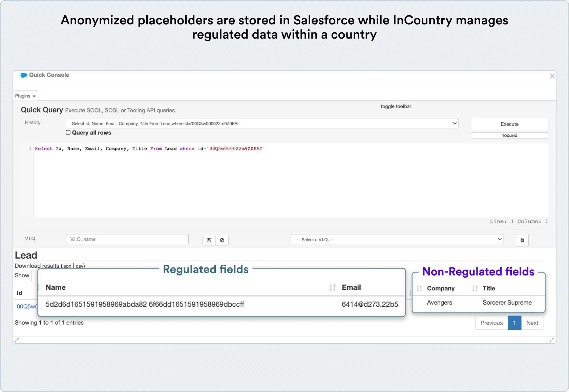
Task: Enable the Query all rows checkbox
Action: (x=68, y=133)
